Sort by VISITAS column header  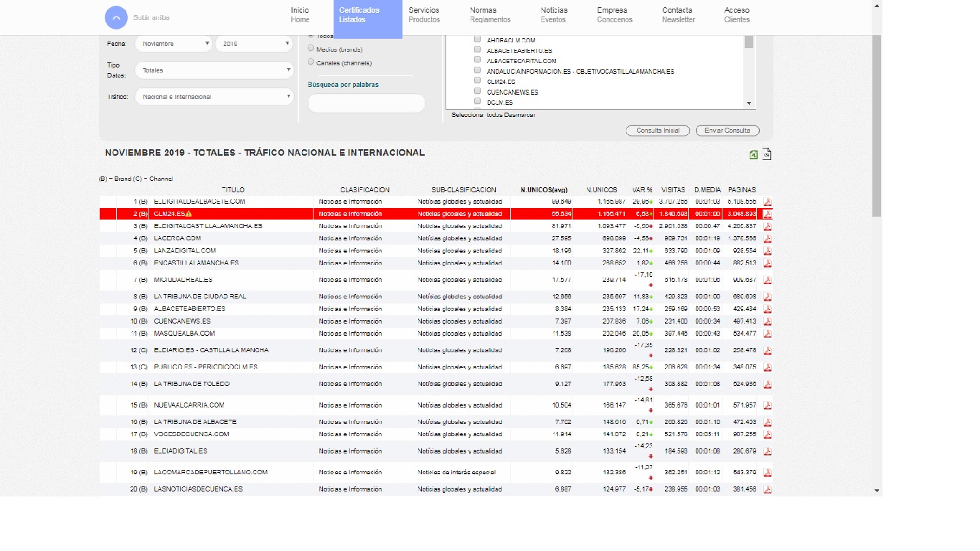point(673,190)
